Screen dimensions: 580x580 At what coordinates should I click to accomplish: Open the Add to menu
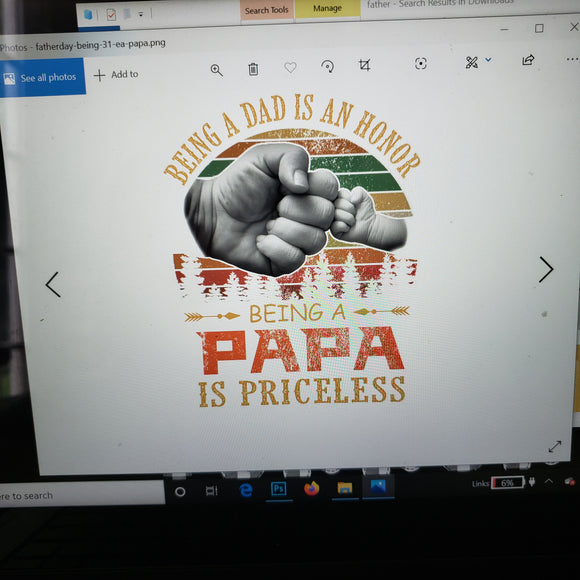(x=116, y=75)
